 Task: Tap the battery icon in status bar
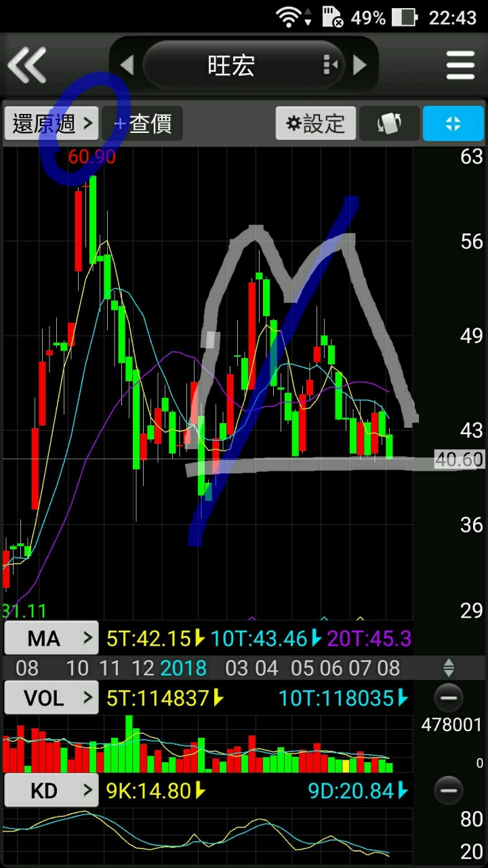tap(404, 17)
